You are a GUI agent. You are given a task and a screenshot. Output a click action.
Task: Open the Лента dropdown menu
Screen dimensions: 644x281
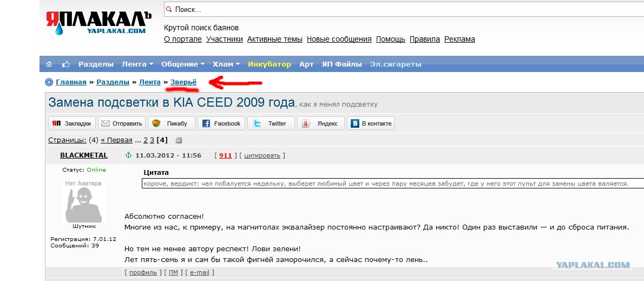(137, 64)
